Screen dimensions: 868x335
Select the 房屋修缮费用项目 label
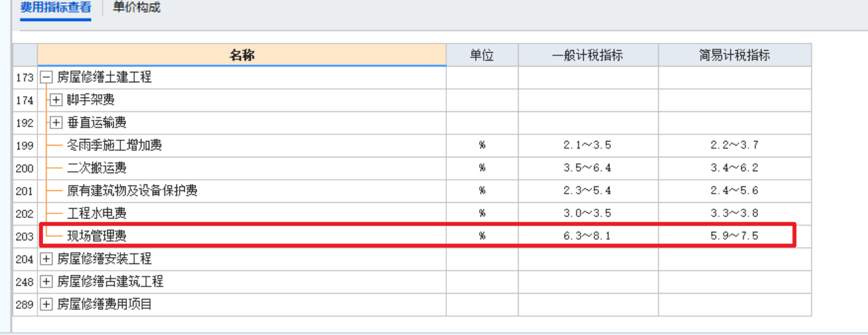coord(104,305)
